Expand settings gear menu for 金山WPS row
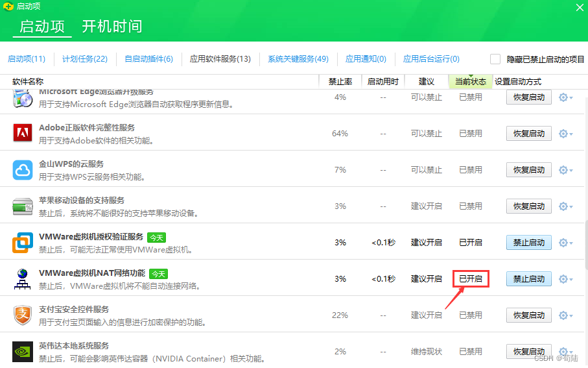The height and width of the screenshot is (368, 588). 565,170
